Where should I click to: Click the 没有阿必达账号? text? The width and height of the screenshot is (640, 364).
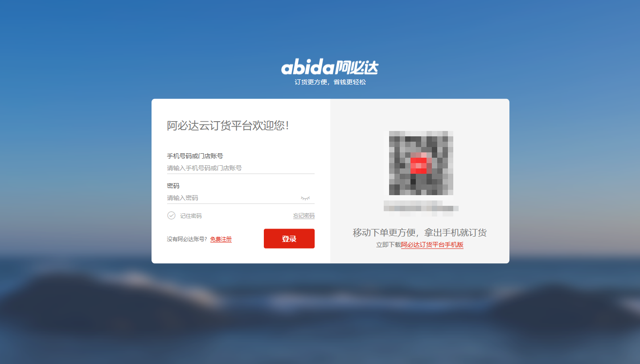tap(187, 239)
